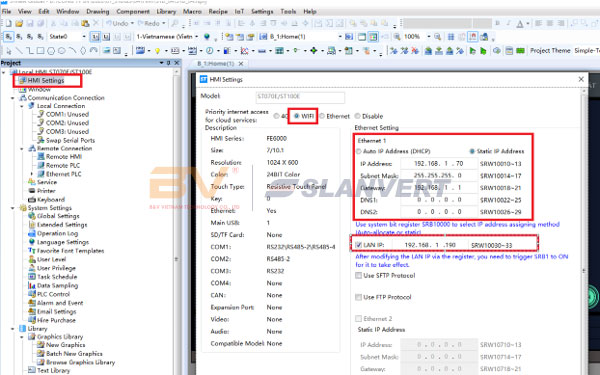The height and width of the screenshot is (375, 600).
Task: Select the 4G priority internet radio button
Action: click(x=276, y=116)
